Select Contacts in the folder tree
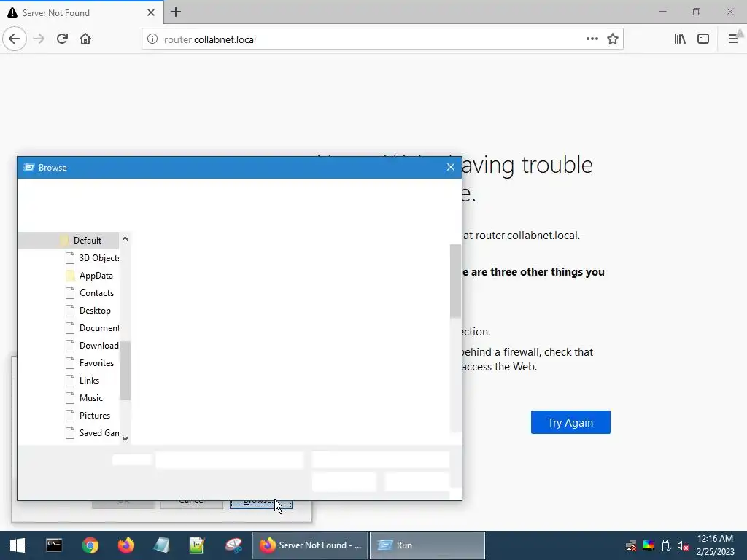Viewport: 747px width, 560px height. click(x=90, y=293)
